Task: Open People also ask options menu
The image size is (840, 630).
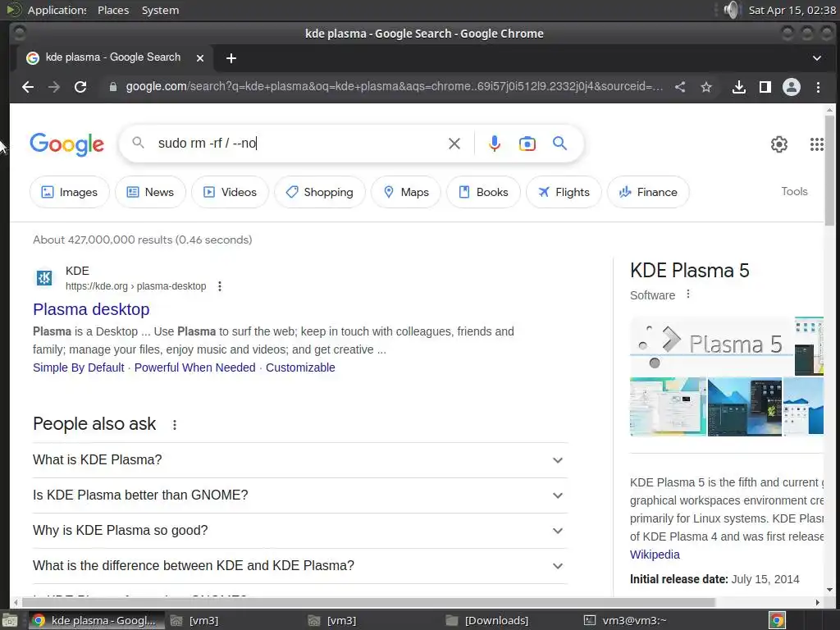Action: (x=174, y=425)
